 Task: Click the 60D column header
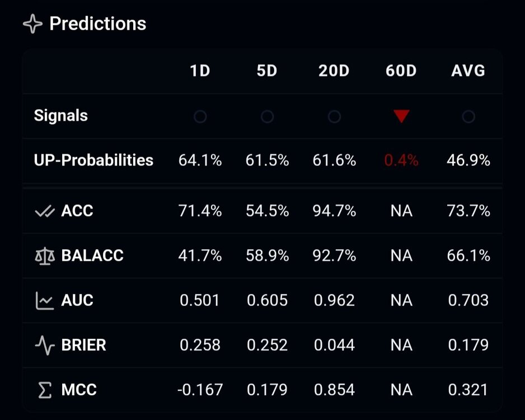(401, 71)
